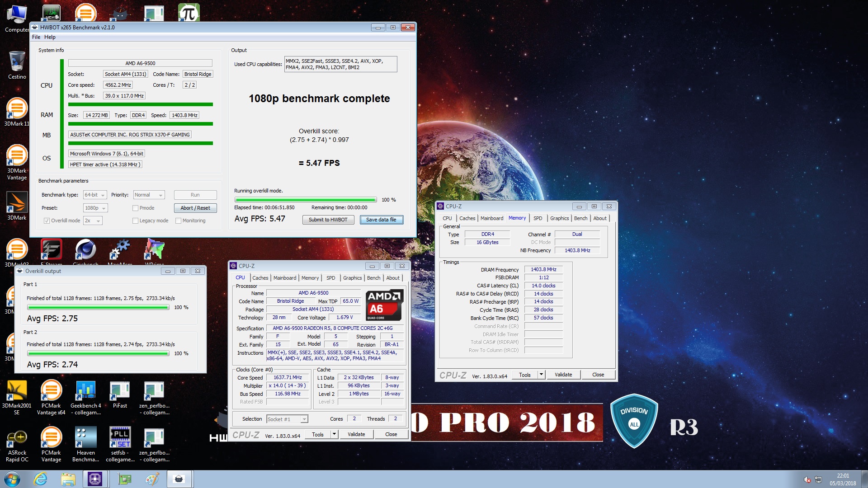Click the Used CPU capabilities text box
Image resolution: width=868 pixels, height=488 pixels.
340,64
